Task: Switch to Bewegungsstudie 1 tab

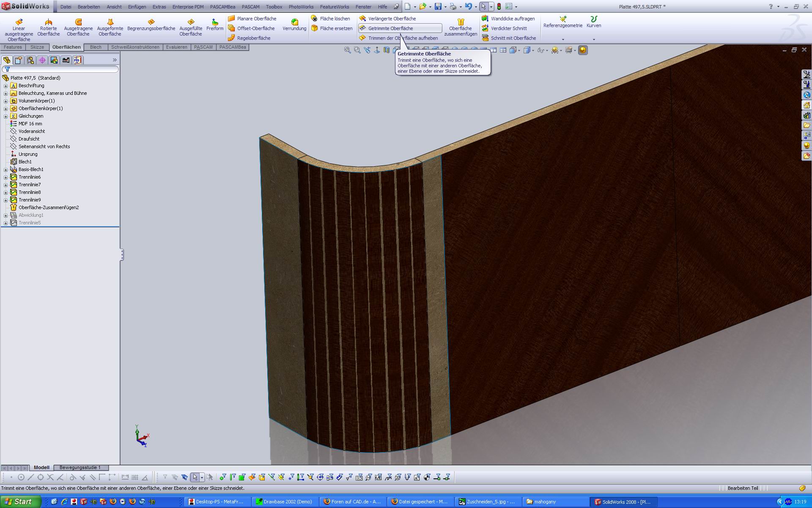Action: point(80,467)
